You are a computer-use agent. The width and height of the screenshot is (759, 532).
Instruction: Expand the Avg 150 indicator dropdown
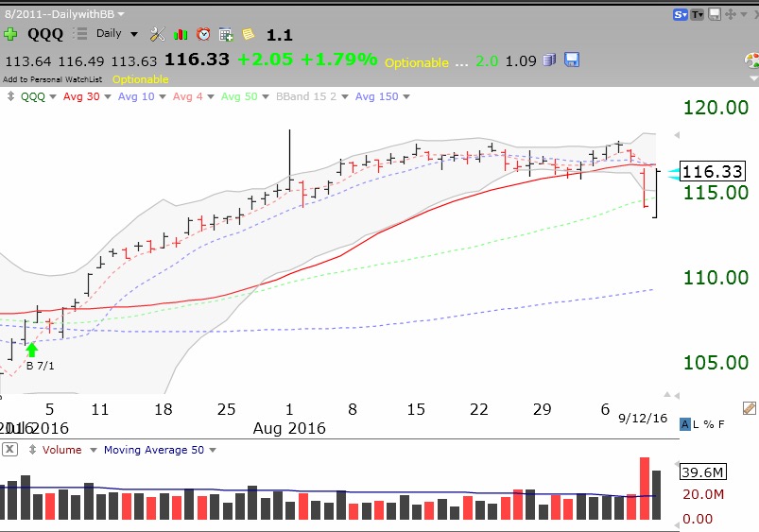pyautogui.click(x=406, y=96)
